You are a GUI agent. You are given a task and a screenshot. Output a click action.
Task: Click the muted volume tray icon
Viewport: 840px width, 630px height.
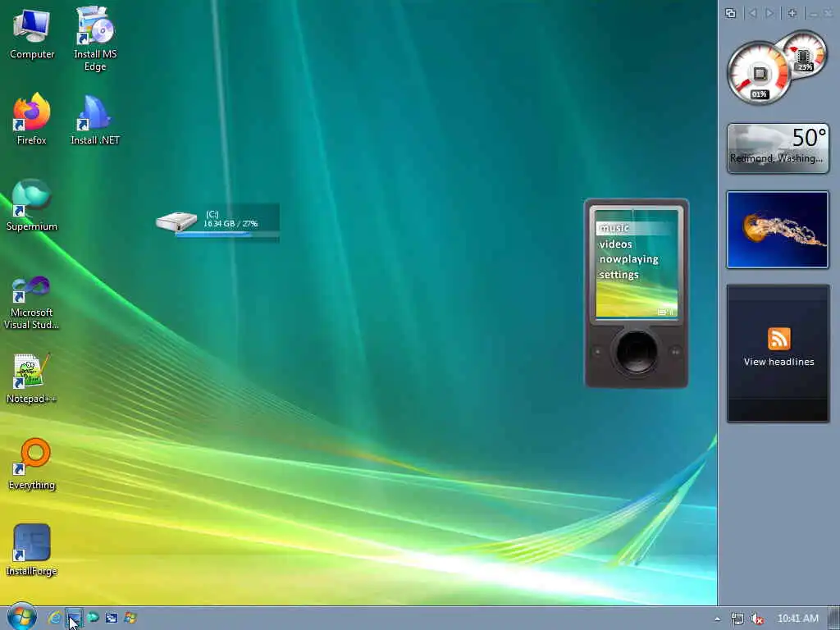click(757, 619)
